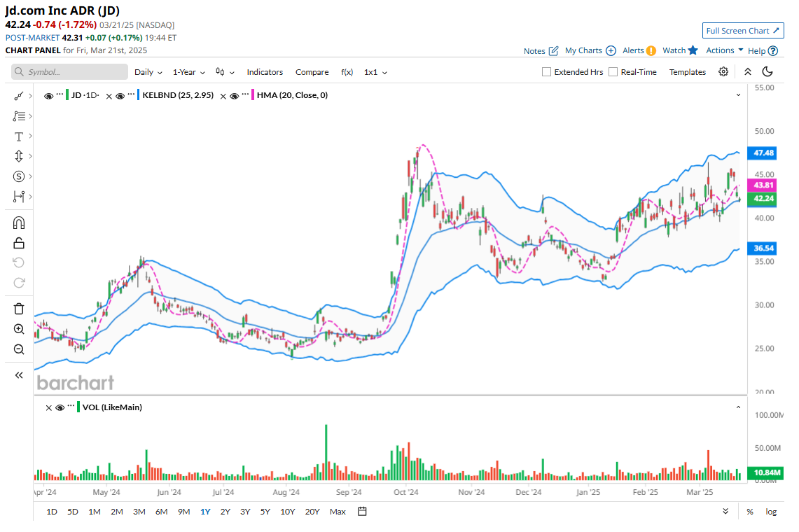Enable the Extended Hrs checkbox
799x532 pixels.
point(547,72)
